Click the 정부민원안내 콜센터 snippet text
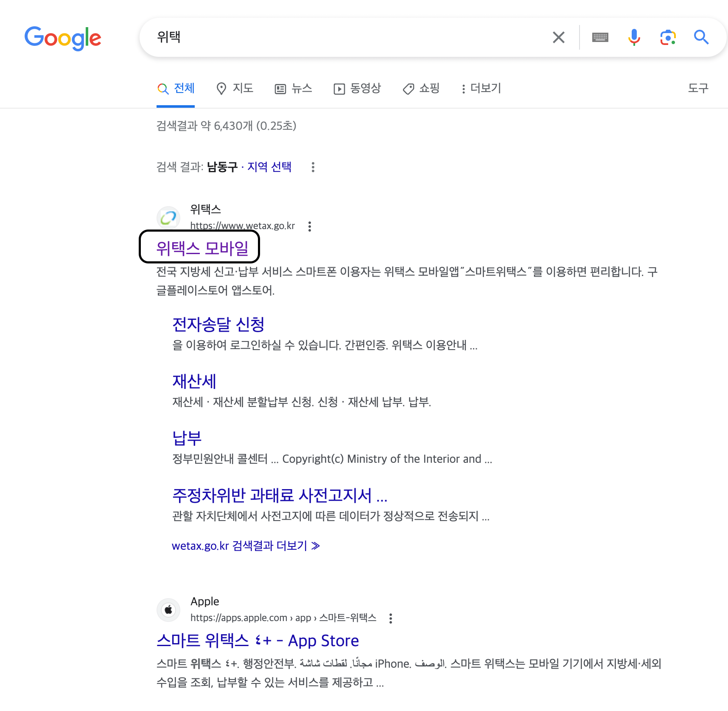Viewport: 728px width, 711px height. [332, 459]
